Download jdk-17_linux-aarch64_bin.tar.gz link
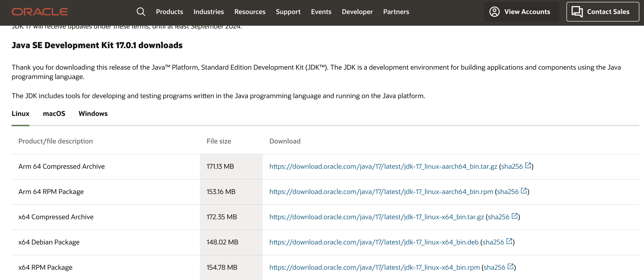 coord(383,167)
